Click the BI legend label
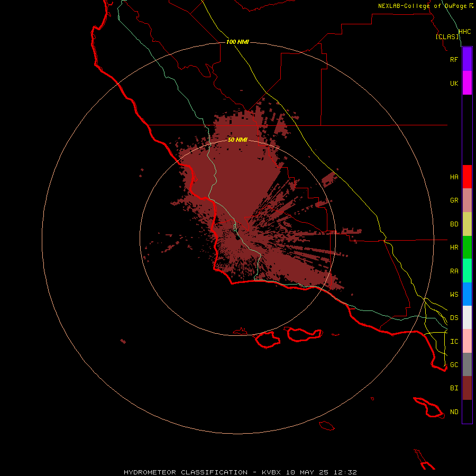476x476 pixels. pyautogui.click(x=454, y=388)
